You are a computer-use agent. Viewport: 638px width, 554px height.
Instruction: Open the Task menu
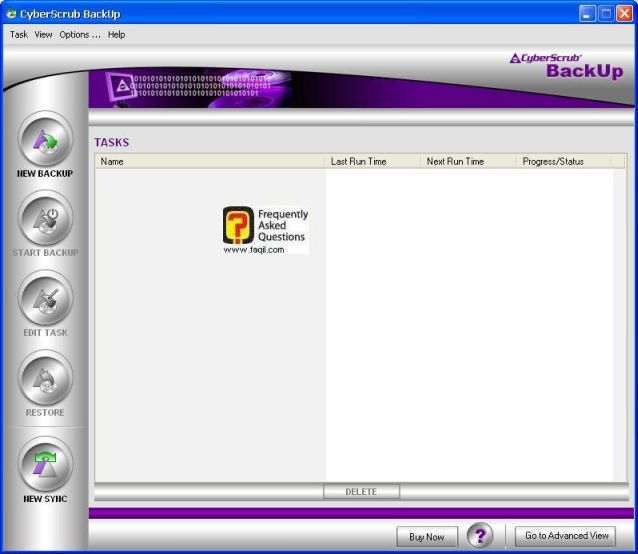[x=19, y=34]
